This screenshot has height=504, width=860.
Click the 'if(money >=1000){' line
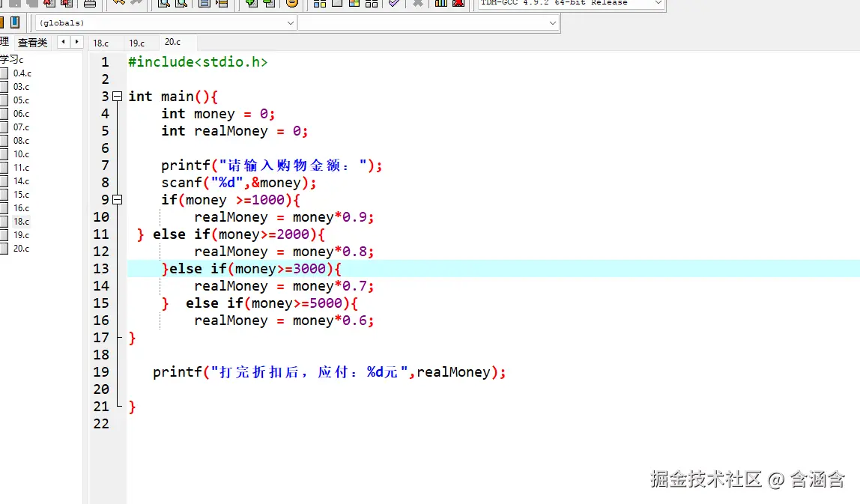click(231, 200)
